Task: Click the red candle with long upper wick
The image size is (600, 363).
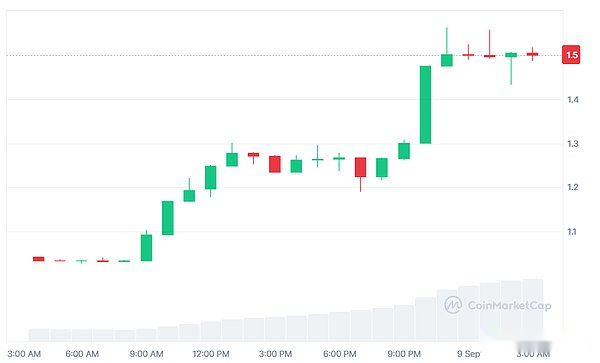Action: click(489, 44)
